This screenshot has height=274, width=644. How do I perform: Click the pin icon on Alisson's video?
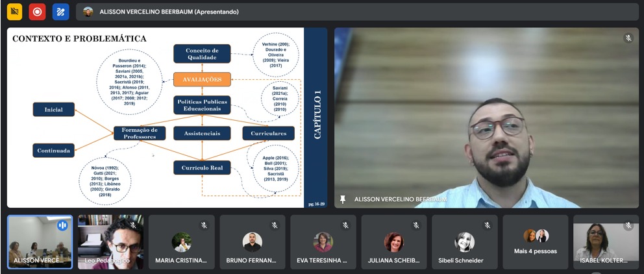(343, 199)
